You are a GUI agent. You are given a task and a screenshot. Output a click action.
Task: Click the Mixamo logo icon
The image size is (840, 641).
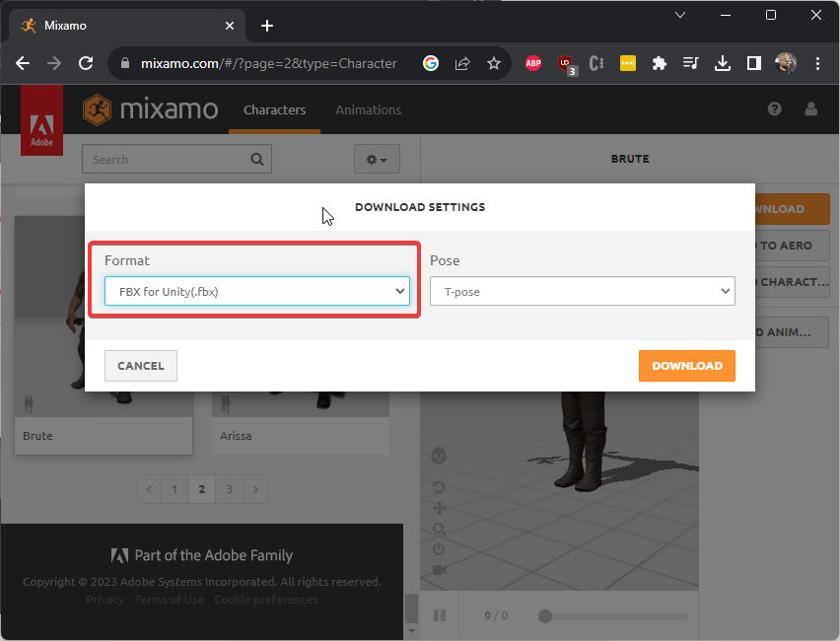[x=97, y=109]
